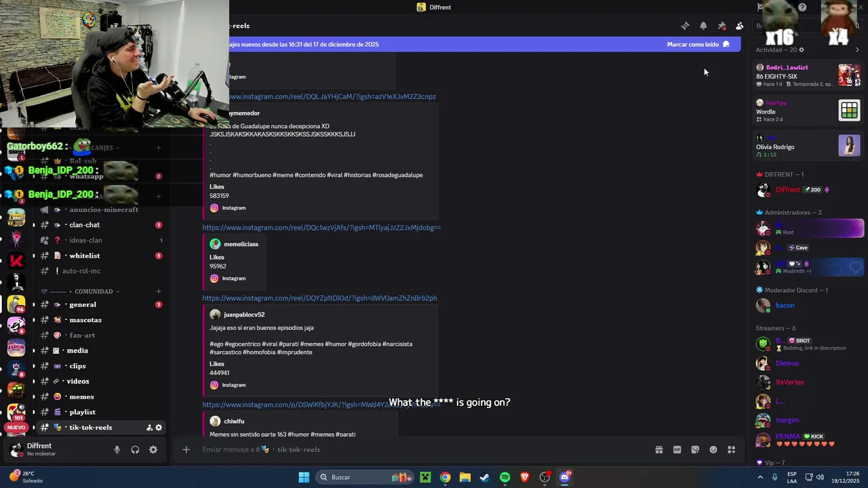The height and width of the screenshot is (488, 868).
Task: Click the NUEVO unread indicator
Action: [16, 428]
